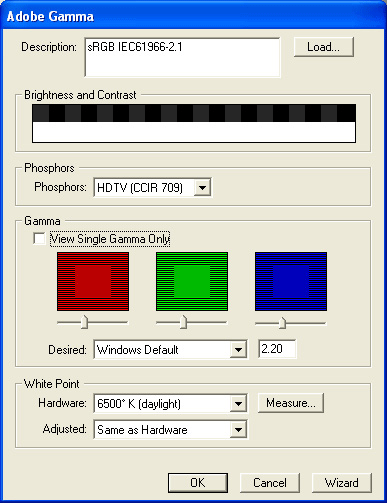
Task: Click the blue gamma calibration swatch
Action: [x=291, y=282]
